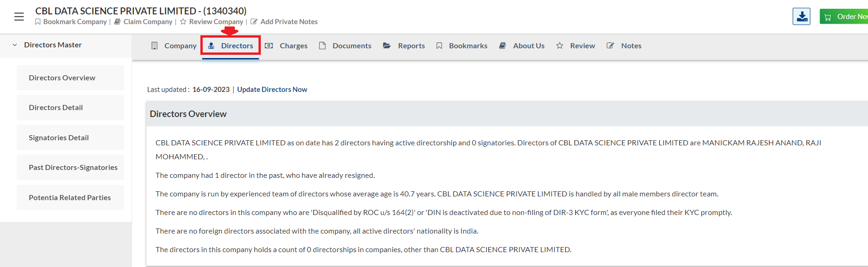The height and width of the screenshot is (267, 868).
Task: Click the shopping cart icon on Order Now
Action: (828, 17)
